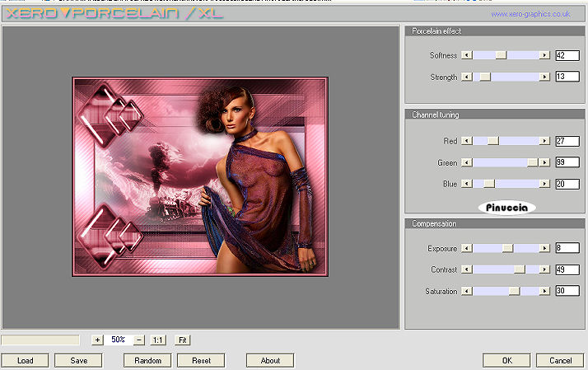Set preview zoom to 1:1
The height and width of the screenshot is (370, 588).
[158, 340]
